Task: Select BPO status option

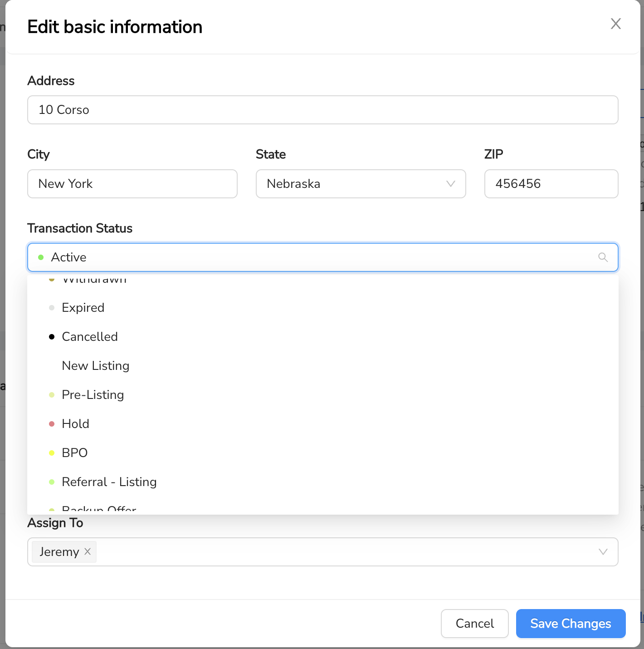Action: click(323, 453)
